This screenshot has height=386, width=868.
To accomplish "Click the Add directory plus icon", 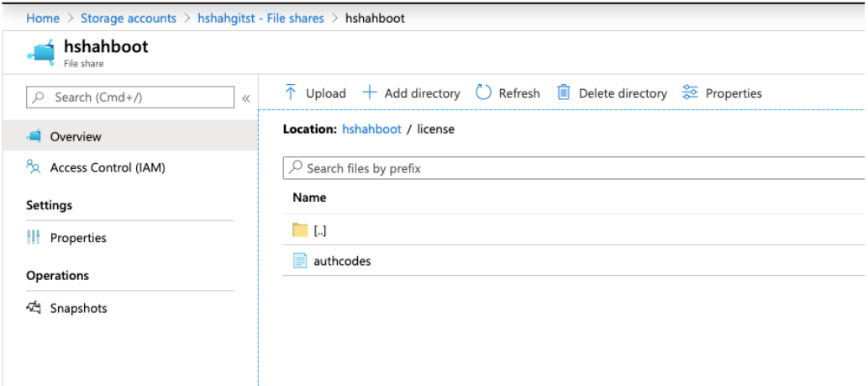I will (x=370, y=93).
